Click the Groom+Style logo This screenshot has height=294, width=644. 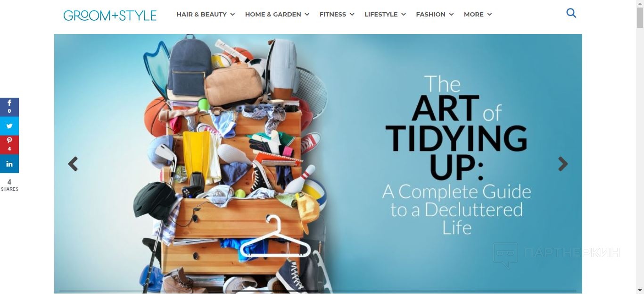[x=110, y=15]
